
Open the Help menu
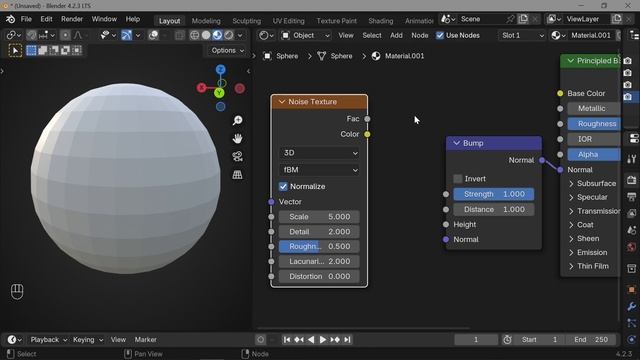pyautogui.click(x=133, y=19)
